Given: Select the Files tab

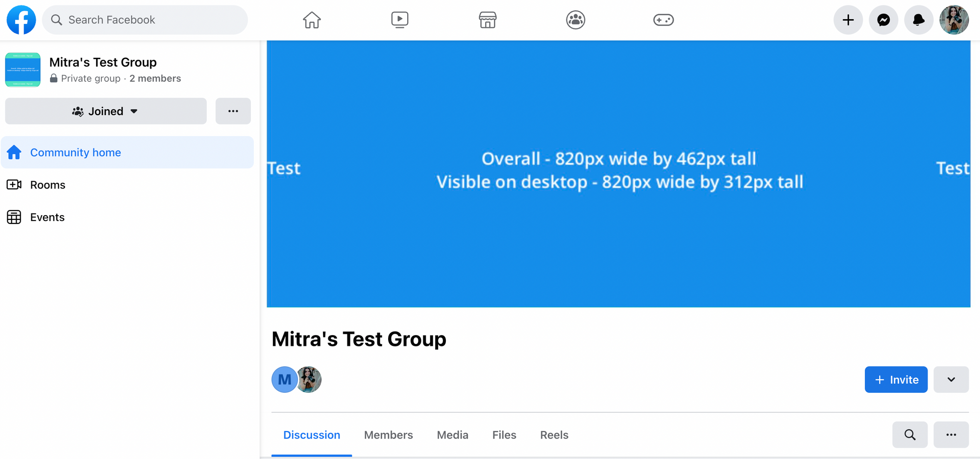Looking at the screenshot, I should tap(504, 435).
